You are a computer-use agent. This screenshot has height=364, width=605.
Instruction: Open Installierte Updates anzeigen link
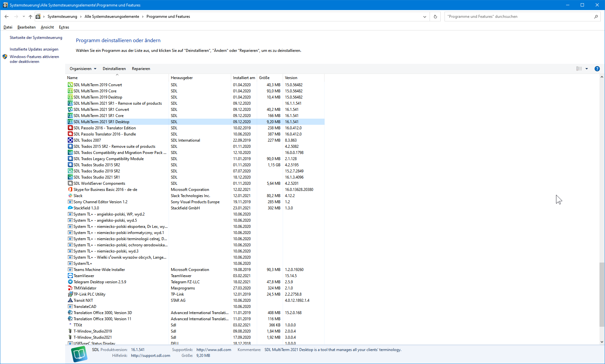click(x=34, y=49)
